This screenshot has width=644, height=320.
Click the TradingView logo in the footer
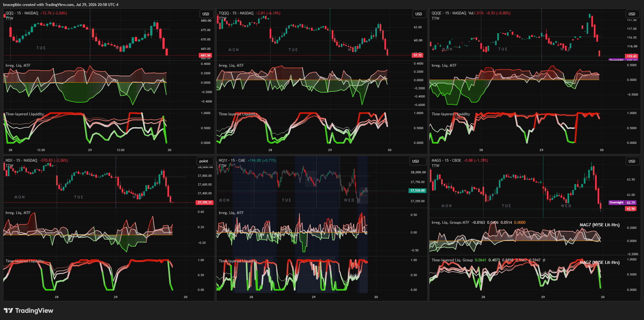tap(29, 311)
